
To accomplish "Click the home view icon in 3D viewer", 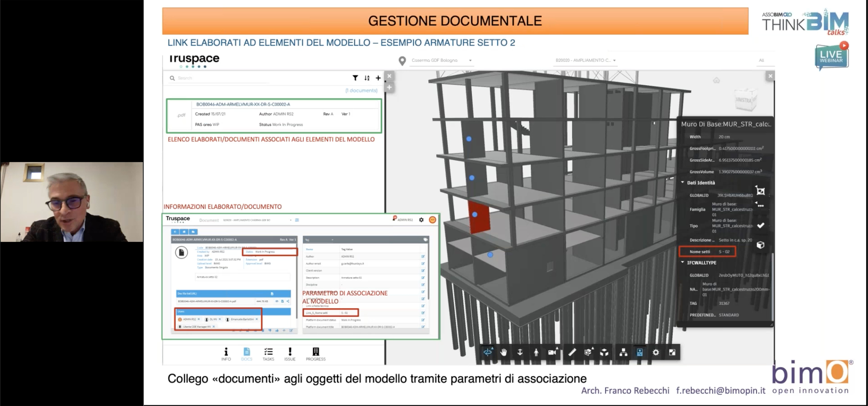I will click(x=716, y=80).
